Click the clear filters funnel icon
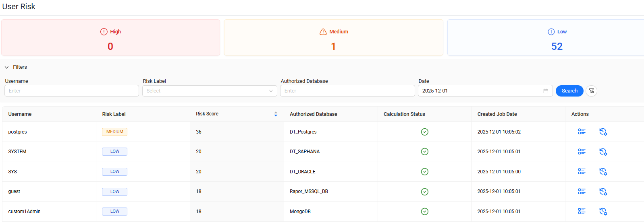This screenshot has width=644, height=222. [591, 91]
